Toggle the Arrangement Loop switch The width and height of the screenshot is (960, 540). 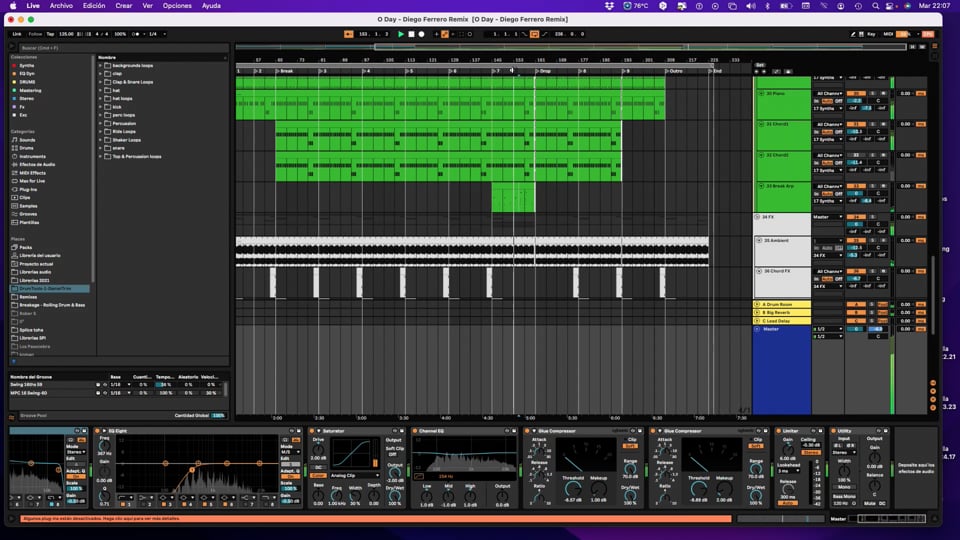point(534,34)
